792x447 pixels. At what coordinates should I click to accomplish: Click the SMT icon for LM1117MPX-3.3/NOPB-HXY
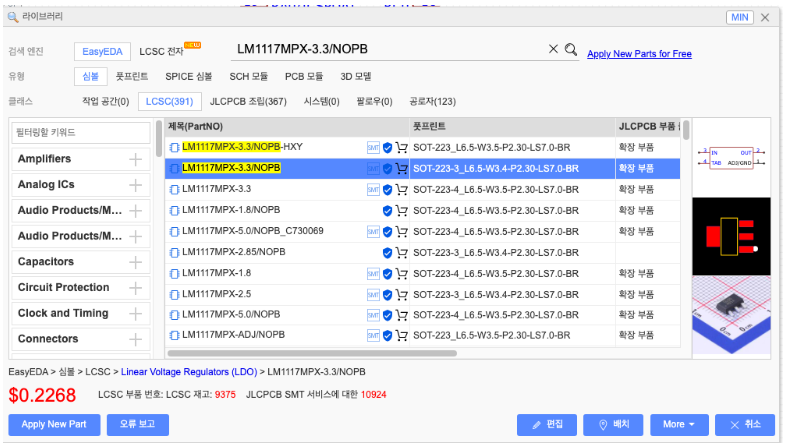[373, 147]
